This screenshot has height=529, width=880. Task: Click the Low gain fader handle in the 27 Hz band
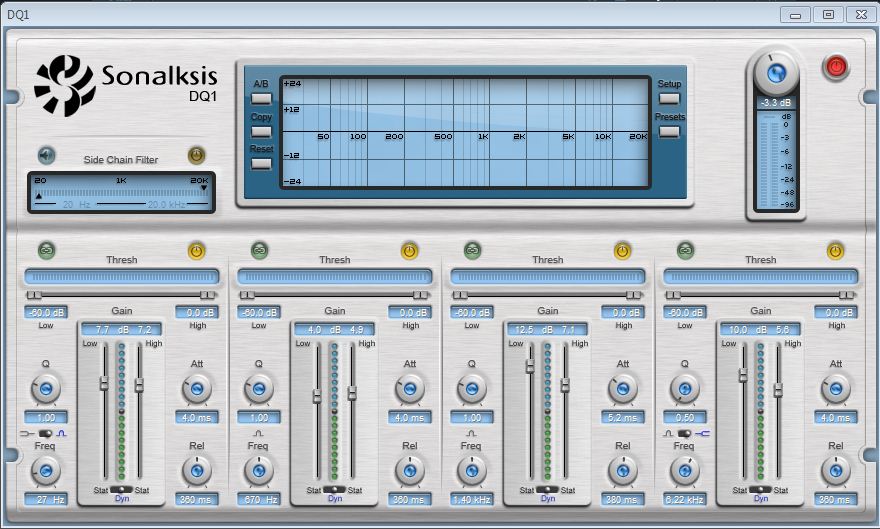tap(104, 383)
